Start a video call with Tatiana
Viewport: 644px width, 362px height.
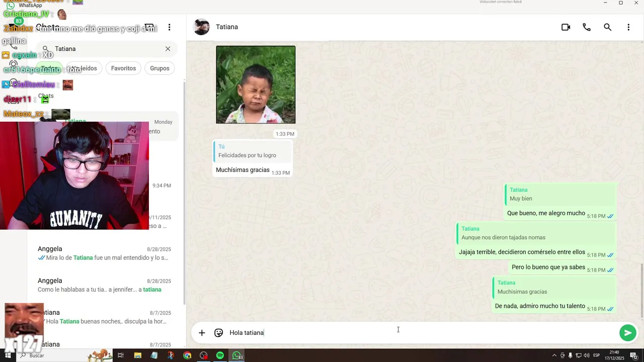[x=566, y=27]
